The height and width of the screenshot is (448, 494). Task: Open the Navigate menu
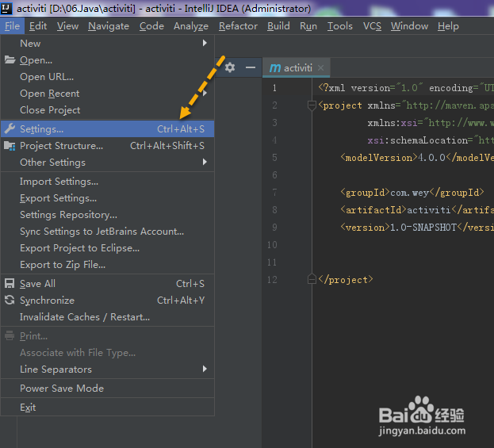(x=109, y=26)
